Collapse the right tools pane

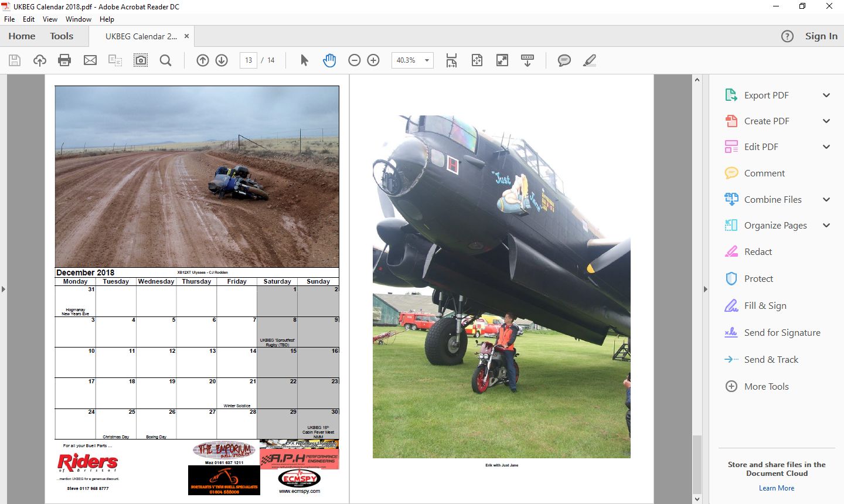coord(705,289)
